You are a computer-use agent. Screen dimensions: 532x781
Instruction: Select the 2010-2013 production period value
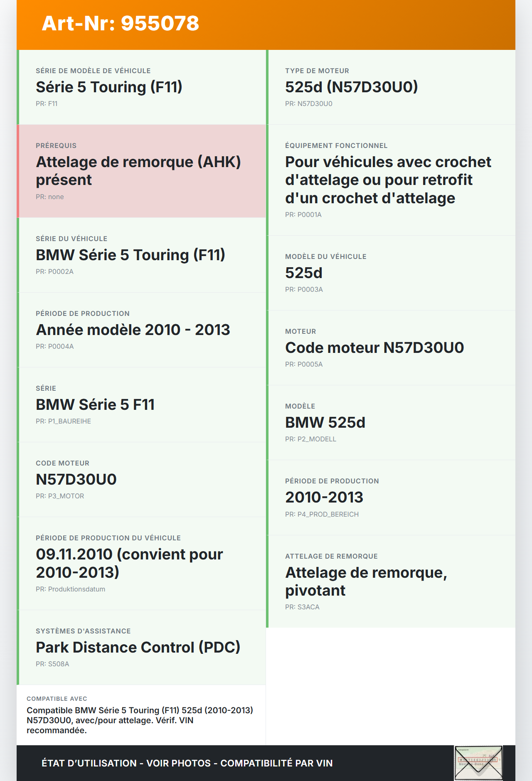tap(324, 497)
